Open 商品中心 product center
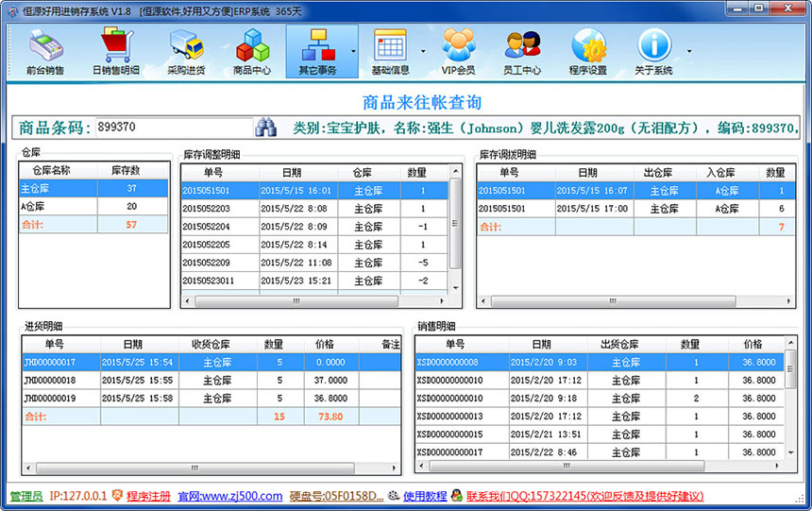The width and height of the screenshot is (812, 511). pos(252,51)
